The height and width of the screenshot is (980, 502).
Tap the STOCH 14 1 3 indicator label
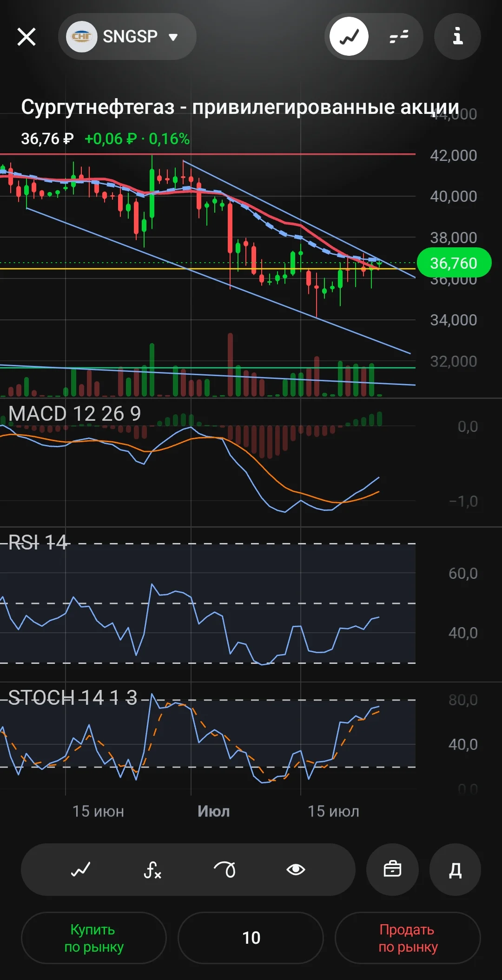click(73, 697)
